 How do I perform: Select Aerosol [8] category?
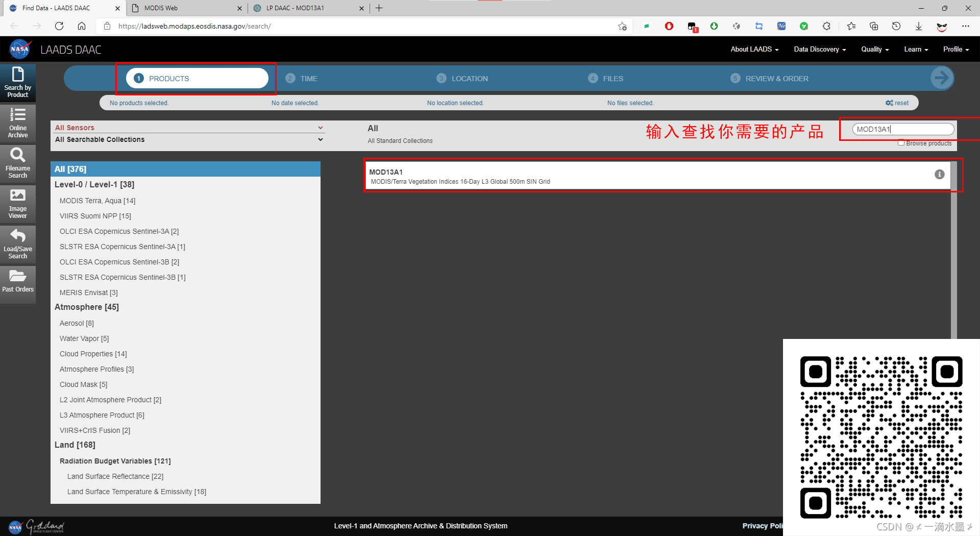pyautogui.click(x=77, y=323)
